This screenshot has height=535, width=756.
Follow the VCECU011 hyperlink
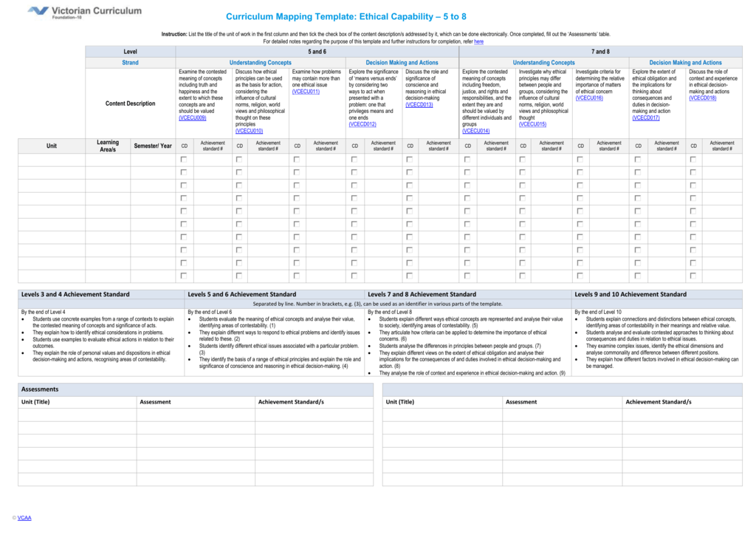pos(306,92)
